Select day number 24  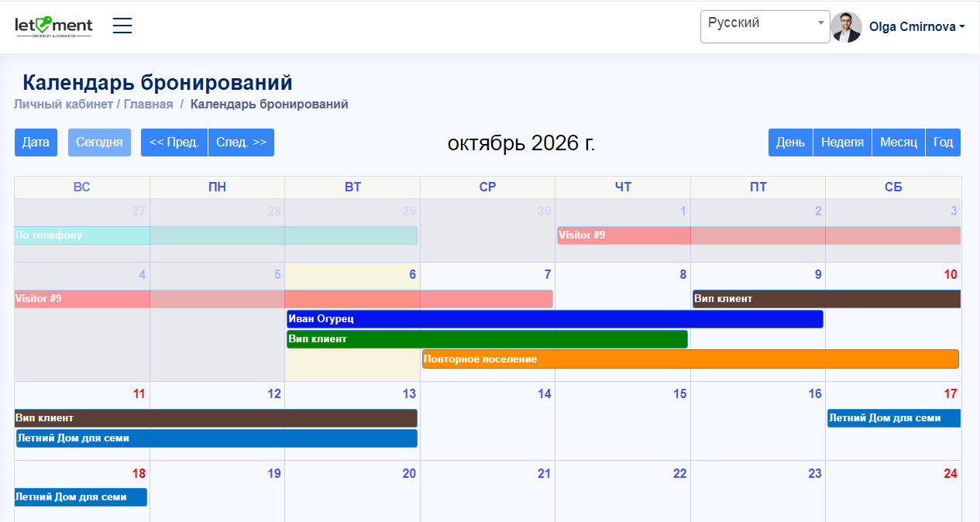[951, 474]
